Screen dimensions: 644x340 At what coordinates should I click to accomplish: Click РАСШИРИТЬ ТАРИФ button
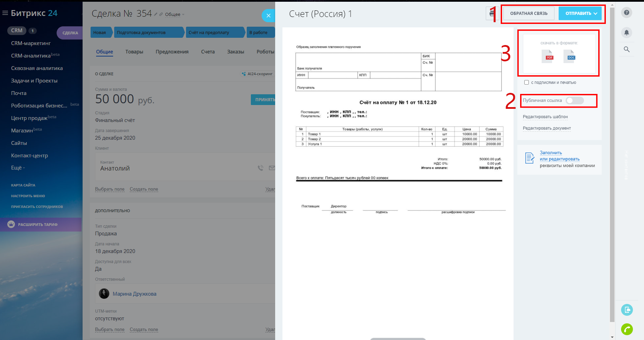[x=41, y=225]
